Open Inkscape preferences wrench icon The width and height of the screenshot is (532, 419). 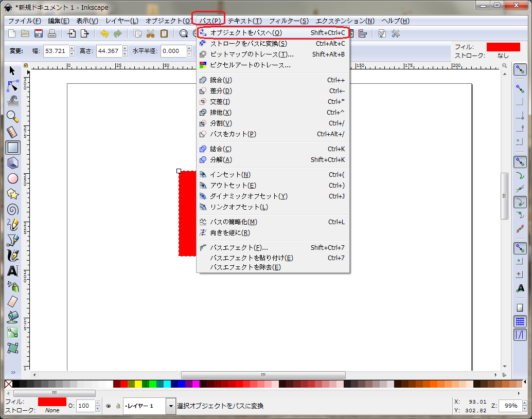[x=396, y=34]
